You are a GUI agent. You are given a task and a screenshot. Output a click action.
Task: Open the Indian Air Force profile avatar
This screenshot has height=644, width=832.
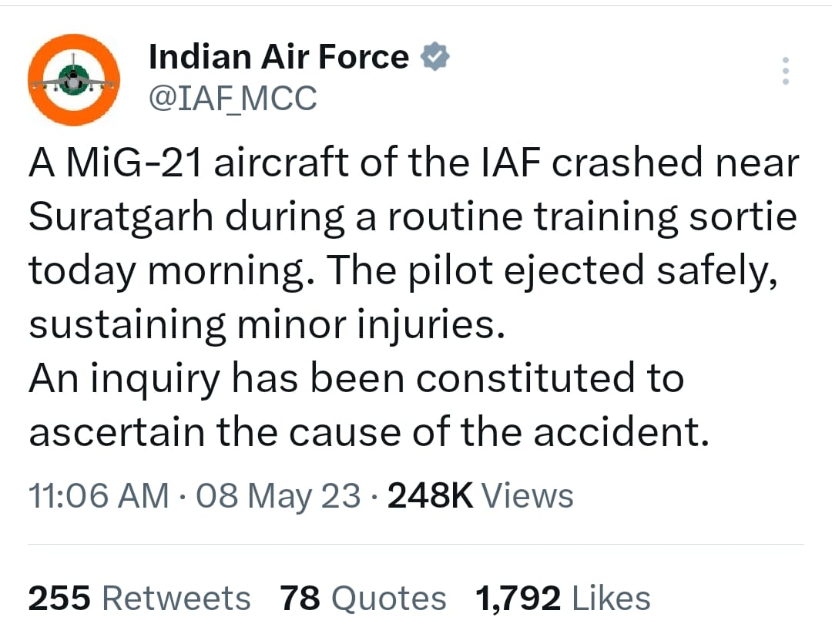[74, 79]
